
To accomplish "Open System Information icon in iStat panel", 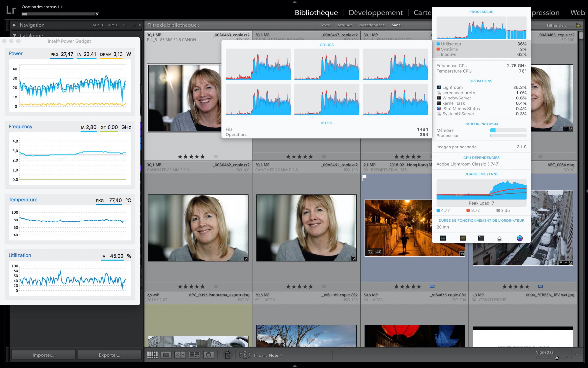I will pos(500,238).
